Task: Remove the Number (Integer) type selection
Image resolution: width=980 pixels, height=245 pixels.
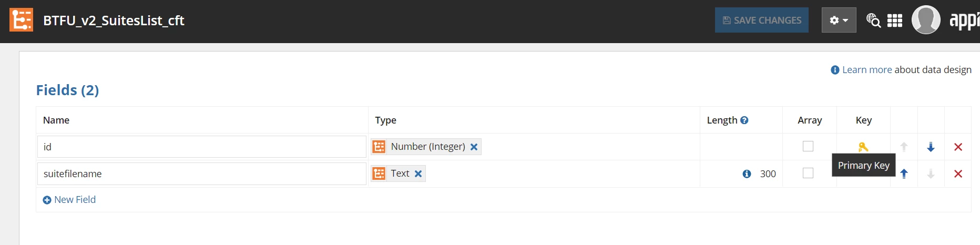Action: pos(474,147)
